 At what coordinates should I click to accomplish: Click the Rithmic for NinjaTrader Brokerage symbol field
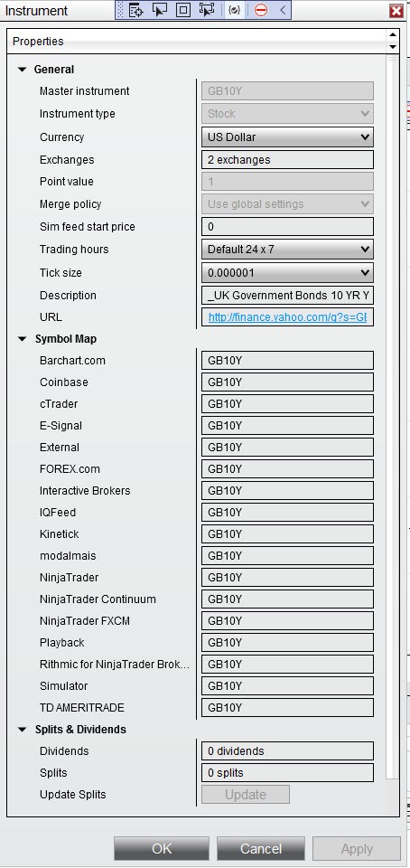coord(287,664)
